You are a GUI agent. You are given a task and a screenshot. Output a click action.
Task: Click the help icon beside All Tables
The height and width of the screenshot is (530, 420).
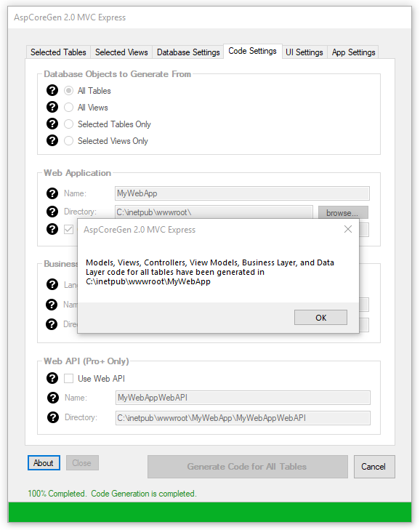52,90
